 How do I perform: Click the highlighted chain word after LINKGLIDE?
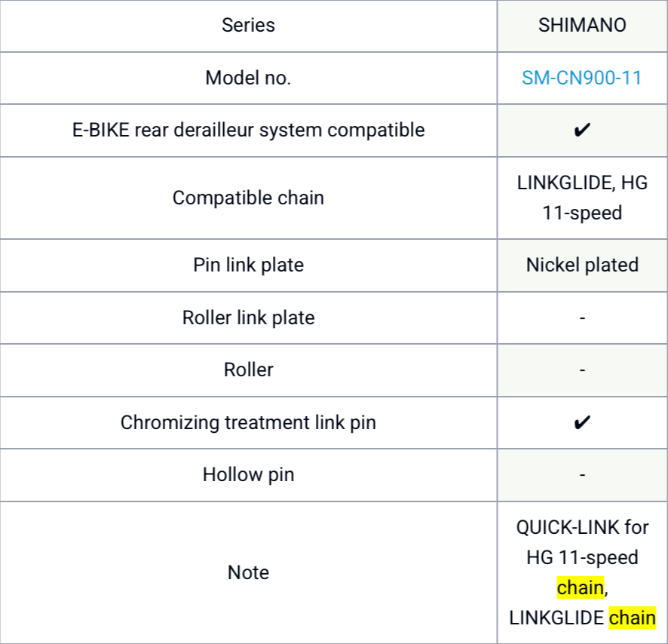pyautogui.click(x=633, y=618)
